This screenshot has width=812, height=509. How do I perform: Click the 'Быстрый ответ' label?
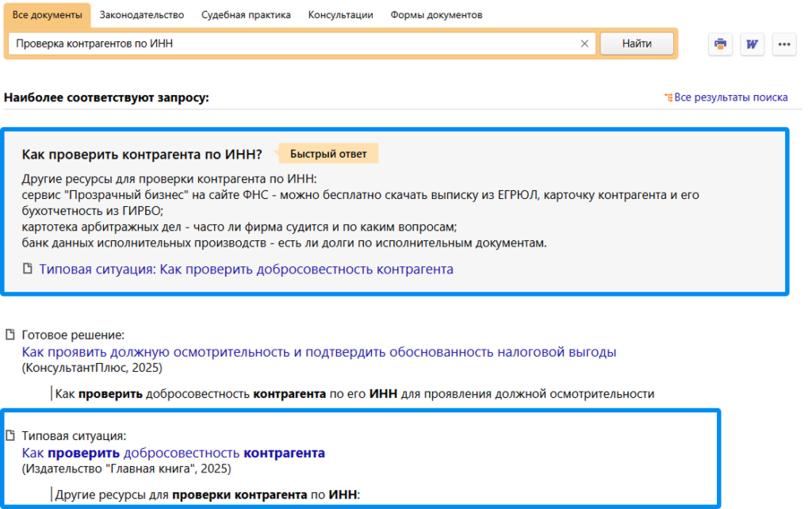(328, 154)
